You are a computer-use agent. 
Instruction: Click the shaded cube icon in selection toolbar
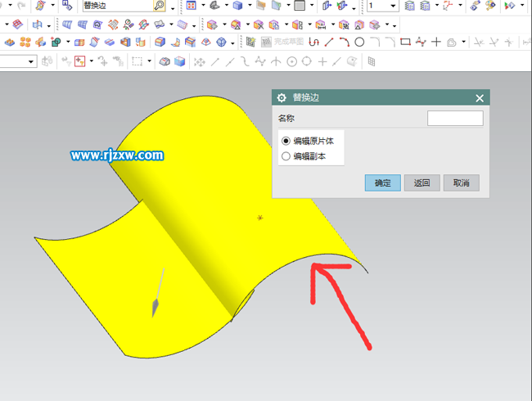(179, 61)
